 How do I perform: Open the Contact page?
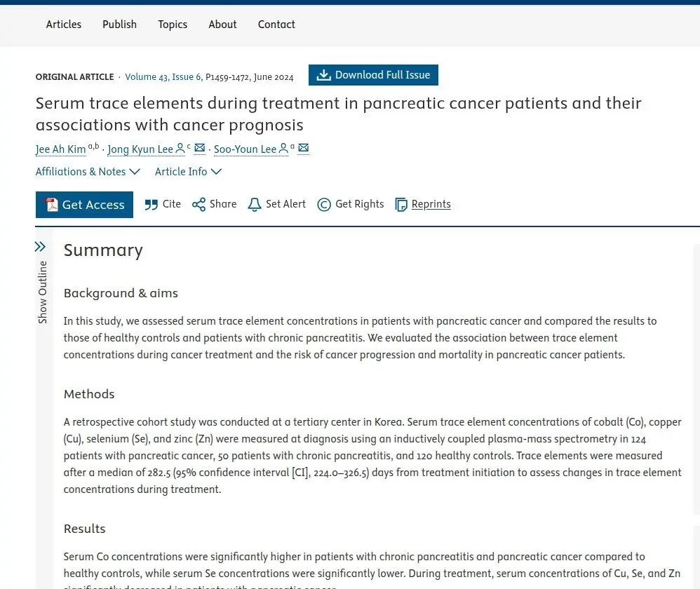(x=276, y=25)
